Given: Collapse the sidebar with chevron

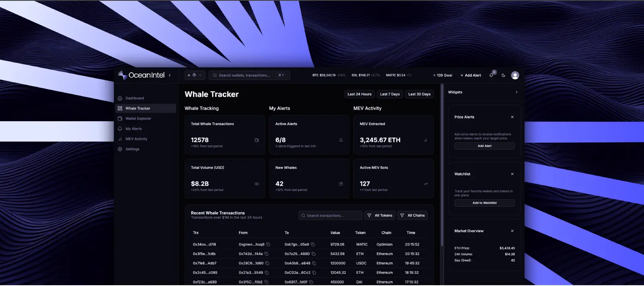Looking at the screenshot, I should coord(170,75).
